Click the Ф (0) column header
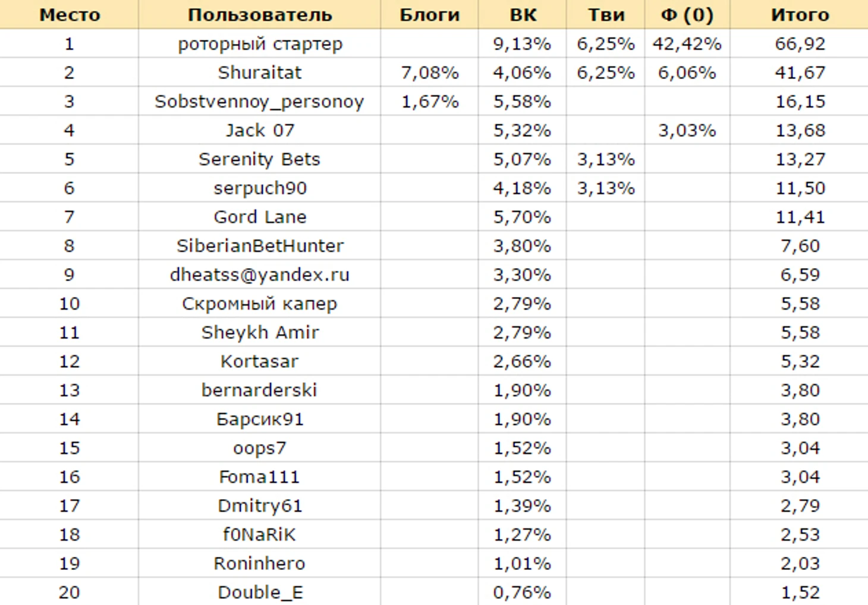The image size is (868, 605). coord(687,14)
